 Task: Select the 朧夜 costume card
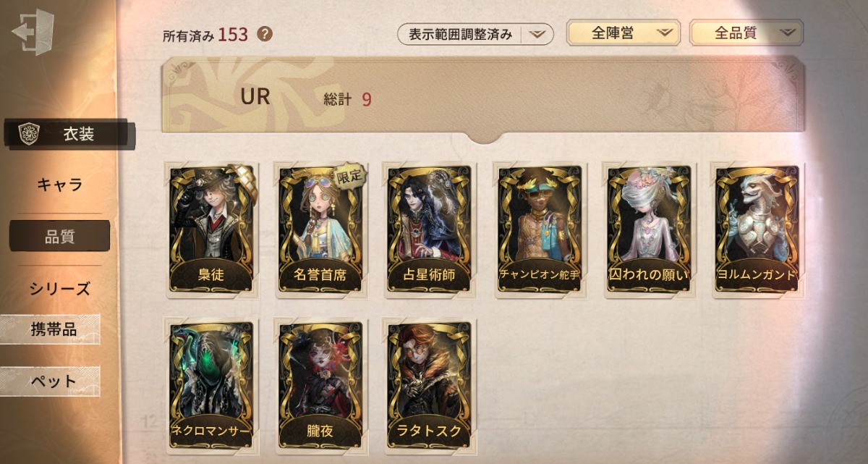tap(321, 384)
